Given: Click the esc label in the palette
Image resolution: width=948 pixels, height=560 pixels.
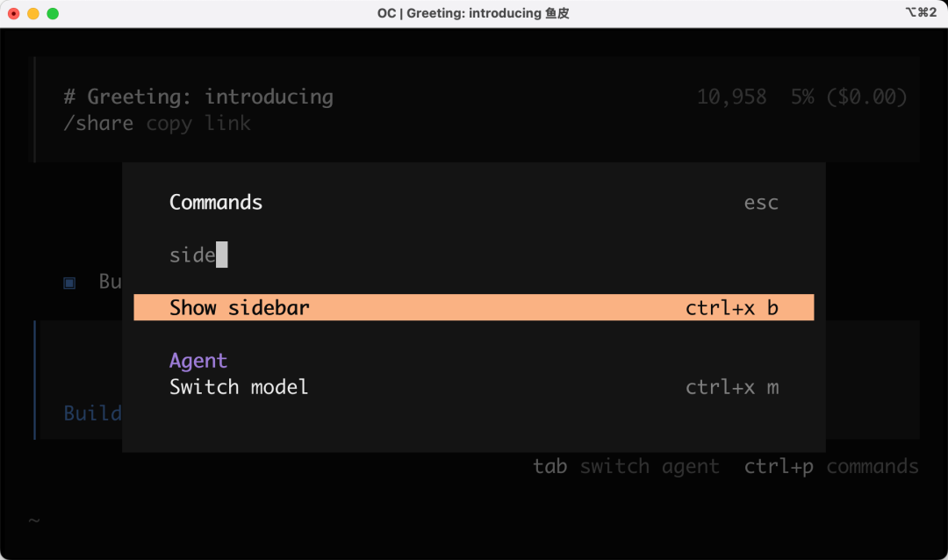Looking at the screenshot, I should click(x=761, y=203).
